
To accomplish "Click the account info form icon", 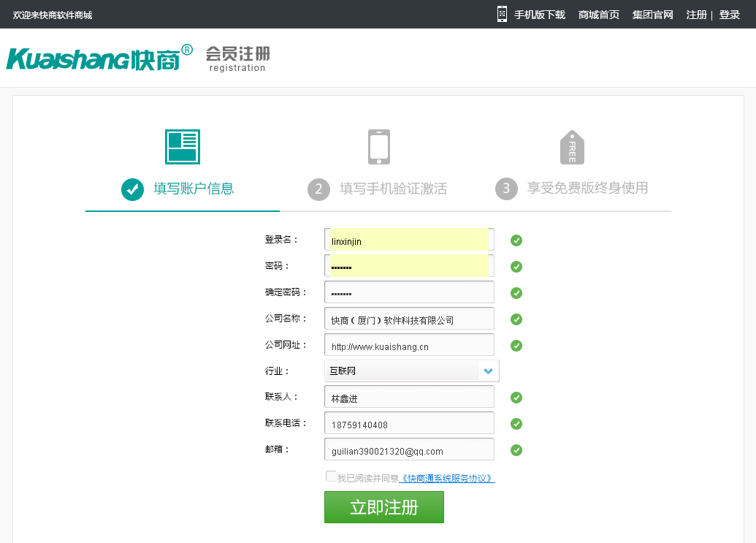I will [182, 147].
